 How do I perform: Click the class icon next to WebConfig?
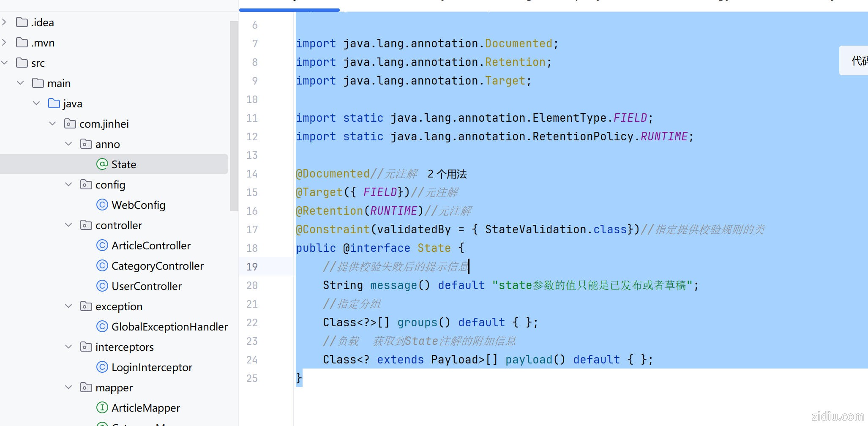[102, 205]
